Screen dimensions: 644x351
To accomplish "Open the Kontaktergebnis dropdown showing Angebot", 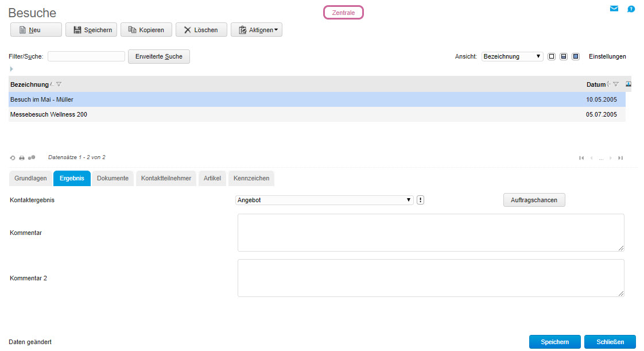I will (x=324, y=200).
